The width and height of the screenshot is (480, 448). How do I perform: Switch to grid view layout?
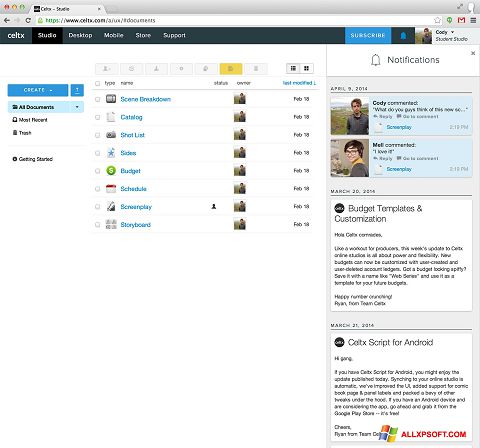[306, 68]
